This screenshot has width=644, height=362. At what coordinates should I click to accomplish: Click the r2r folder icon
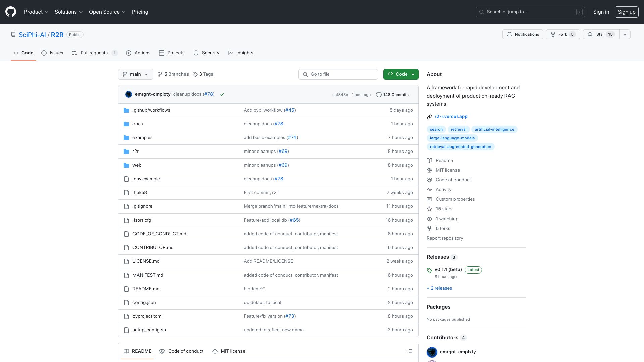(126, 152)
